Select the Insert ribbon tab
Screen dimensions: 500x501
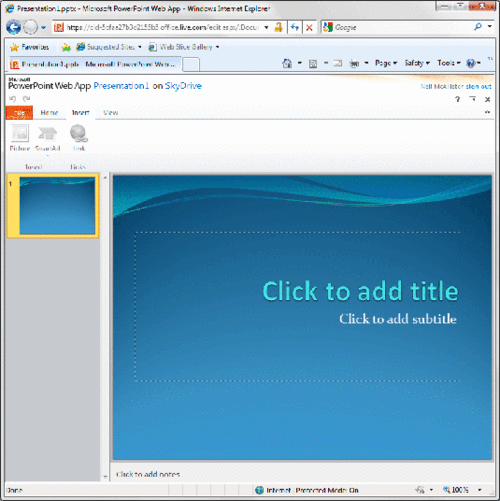pos(81,113)
